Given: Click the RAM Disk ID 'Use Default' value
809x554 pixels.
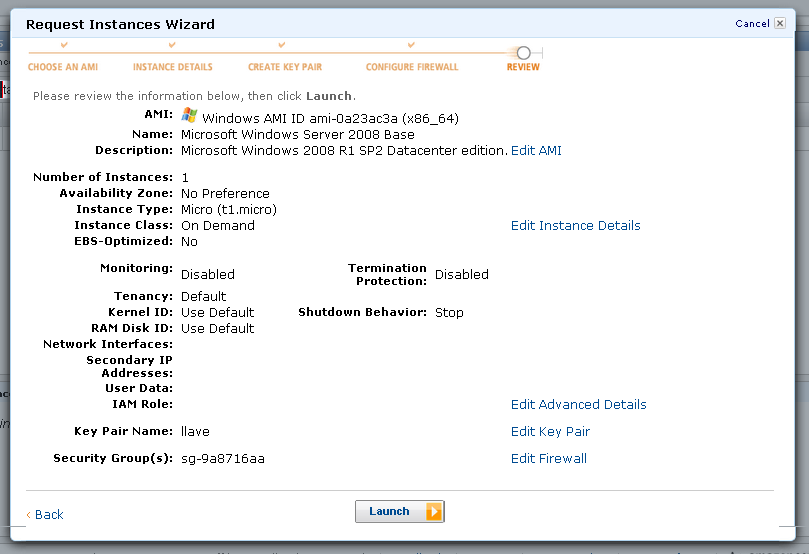Looking at the screenshot, I should click(x=218, y=329).
